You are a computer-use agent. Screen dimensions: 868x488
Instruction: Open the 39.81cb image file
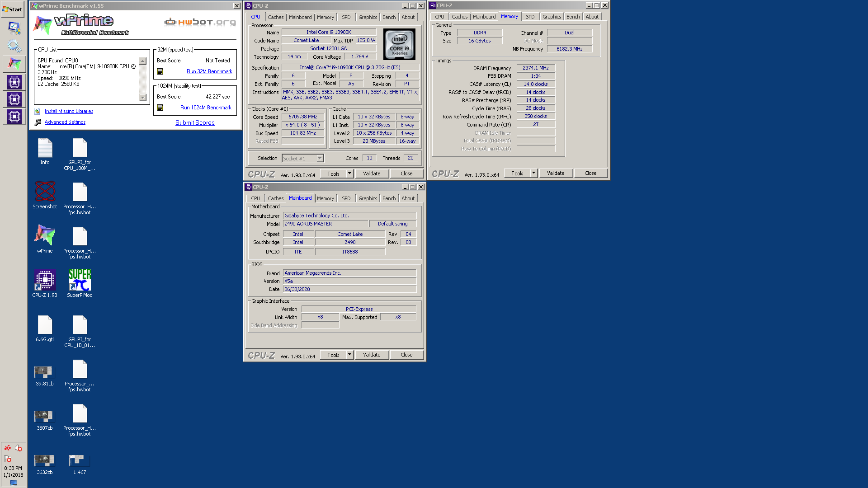[45, 376]
